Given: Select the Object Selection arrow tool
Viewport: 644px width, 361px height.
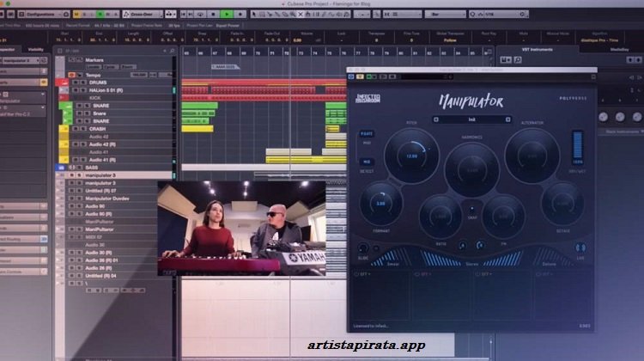Looking at the screenshot, I should (x=254, y=15).
